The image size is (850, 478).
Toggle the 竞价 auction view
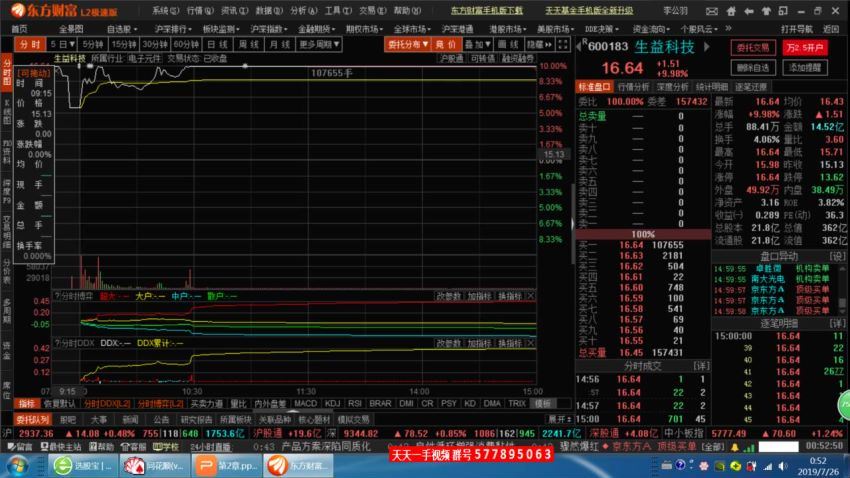coord(446,44)
